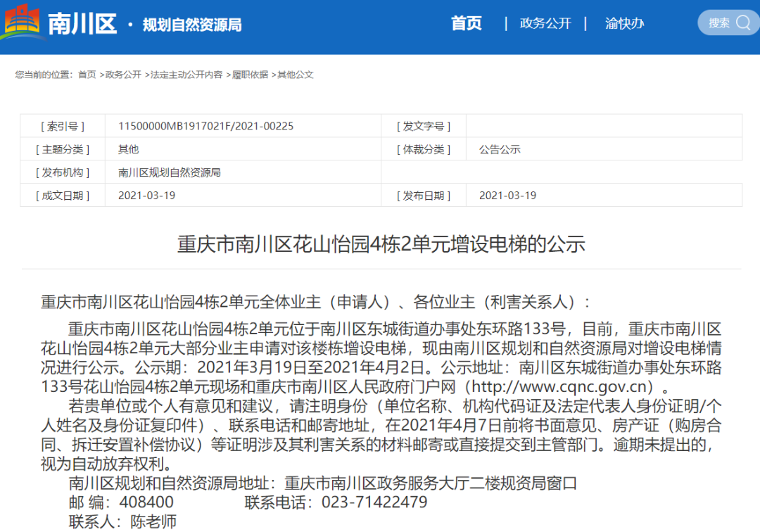Viewport: 760px width, 532px height.
Task: Select index number 11500000MB1917021F/2021-00225
Action: pos(206,126)
